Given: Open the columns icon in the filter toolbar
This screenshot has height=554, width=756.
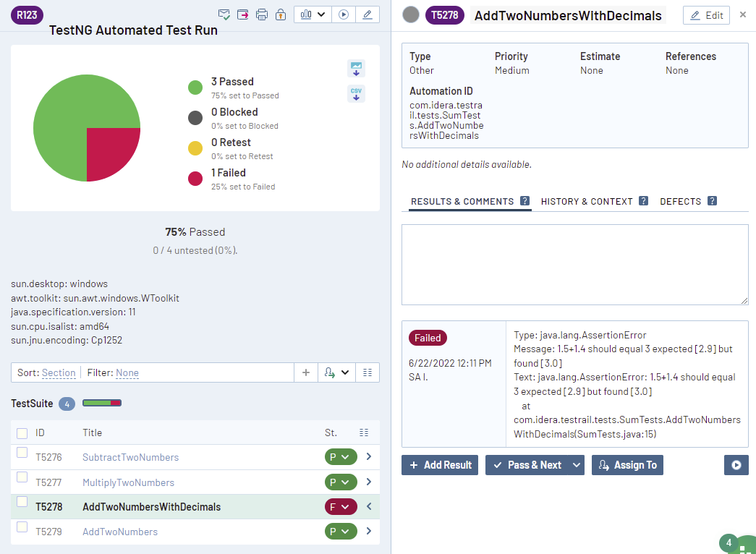Looking at the screenshot, I should click(x=368, y=372).
